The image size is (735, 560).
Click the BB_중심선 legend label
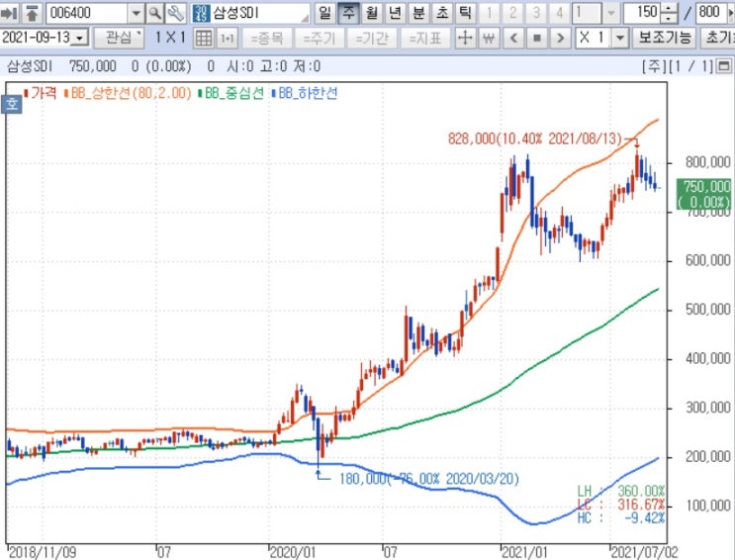pyautogui.click(x=234, y=93)
